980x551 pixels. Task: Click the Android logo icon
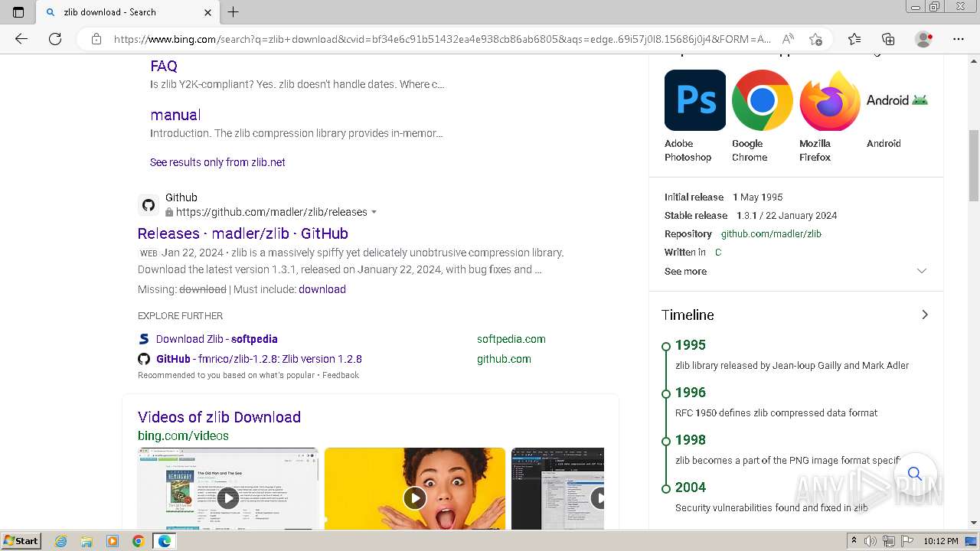897,100
